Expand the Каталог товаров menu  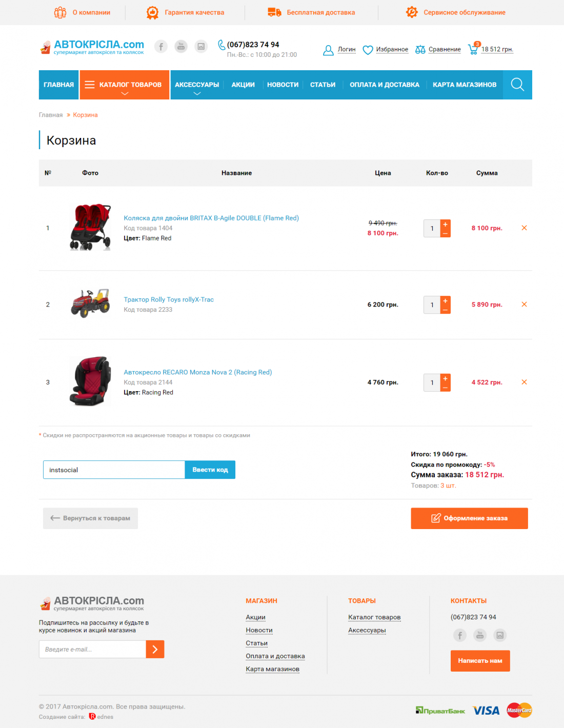click(x=125, y=85)
